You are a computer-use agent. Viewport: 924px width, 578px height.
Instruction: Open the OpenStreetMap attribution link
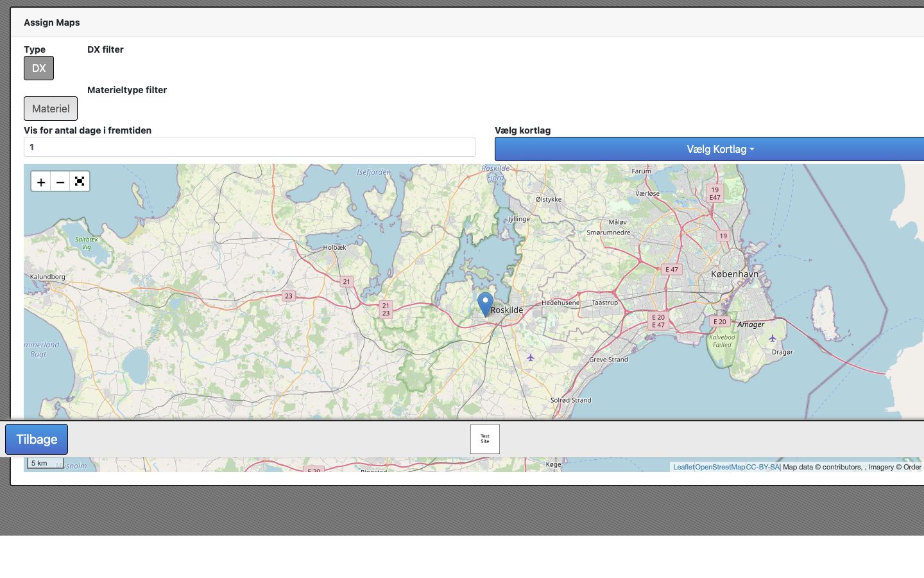click(720, 467)
